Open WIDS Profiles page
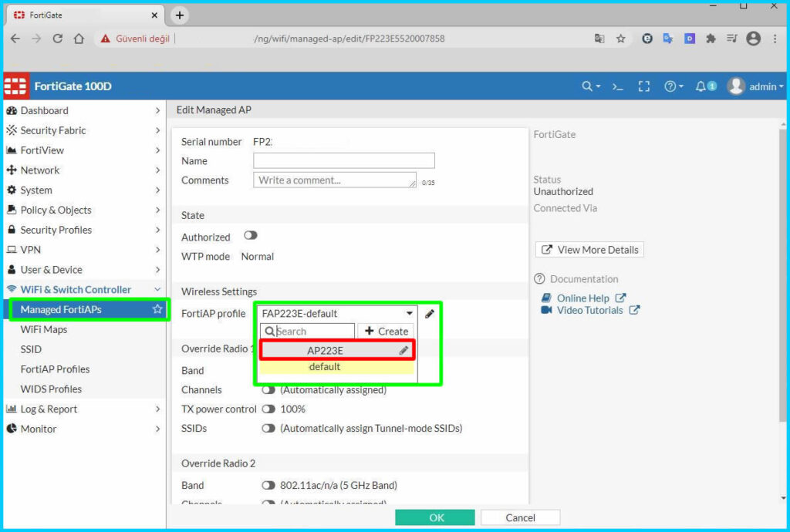 (x=51, y=389)
